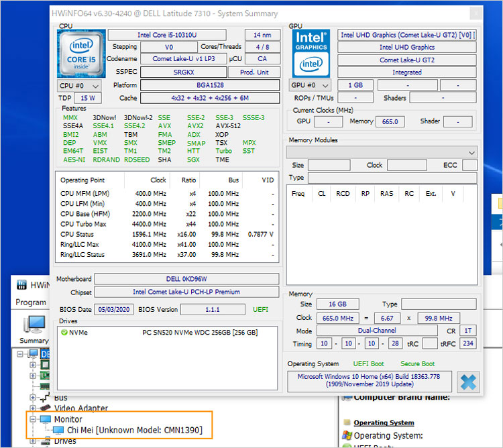Click the Ring/LLC Max row
Image resolution: width=503 pixels, height=448 pixels.
pyautogui.click(x=167, y=245)
